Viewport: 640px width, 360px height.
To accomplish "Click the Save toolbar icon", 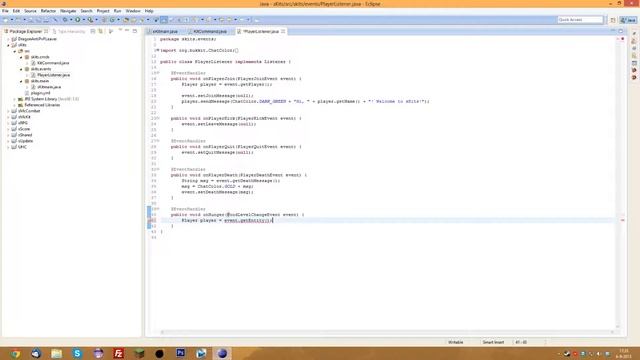I will 31,20.
